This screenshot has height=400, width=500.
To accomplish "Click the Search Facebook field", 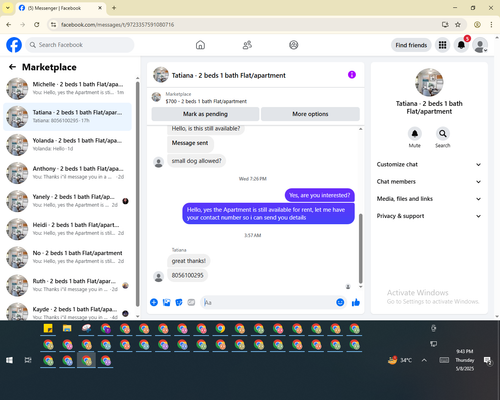I will tap(80, 45).
